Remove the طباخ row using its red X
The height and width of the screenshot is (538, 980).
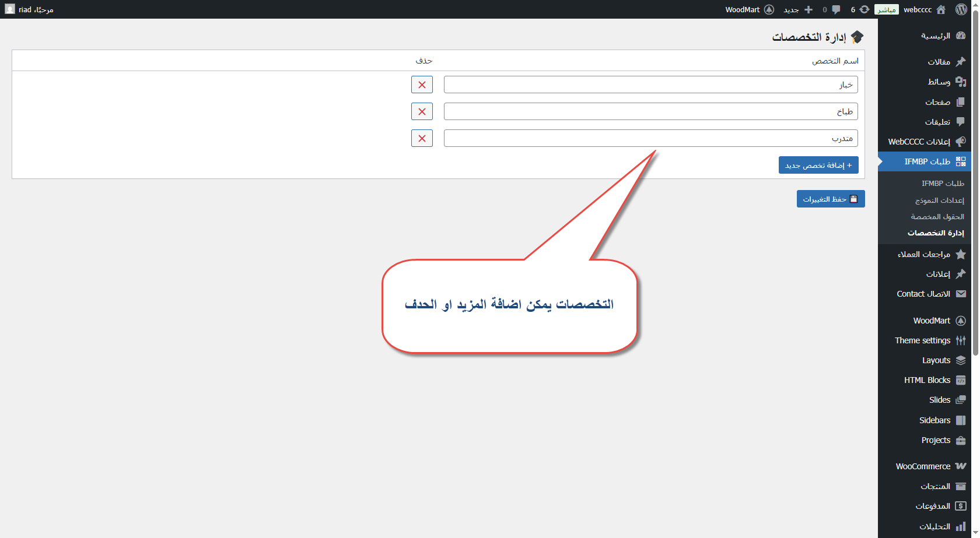point(422,111)
